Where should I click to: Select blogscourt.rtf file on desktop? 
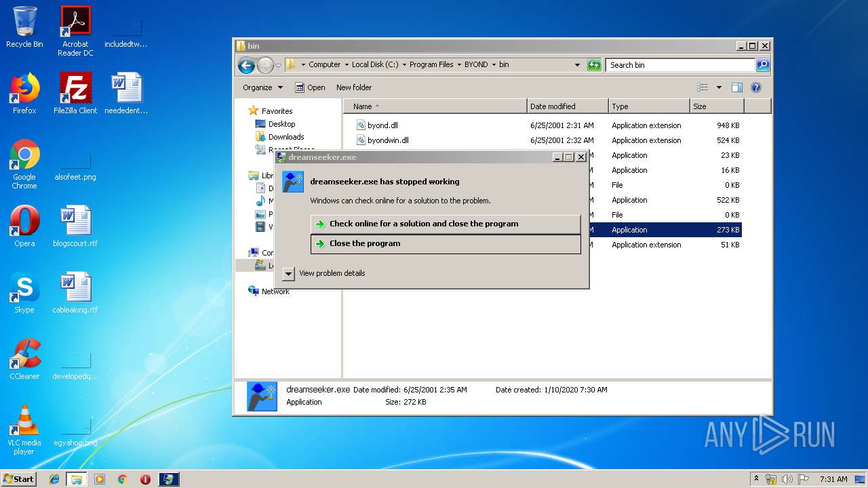point(75,226)
